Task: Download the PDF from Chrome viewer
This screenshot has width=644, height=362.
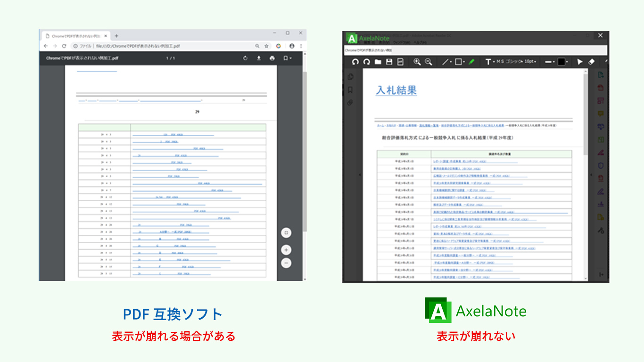Action: 258,58
